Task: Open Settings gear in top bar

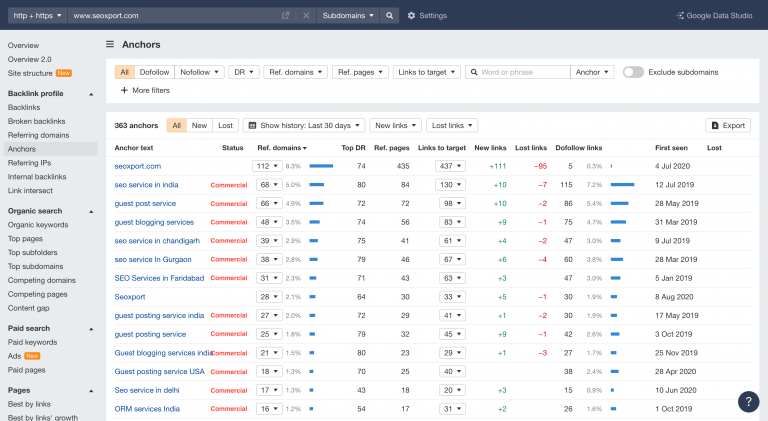Action: (x=427, y=16)
